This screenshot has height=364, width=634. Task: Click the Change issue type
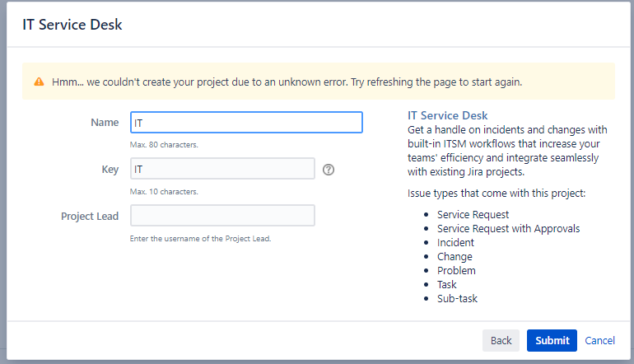coord(455,257)
